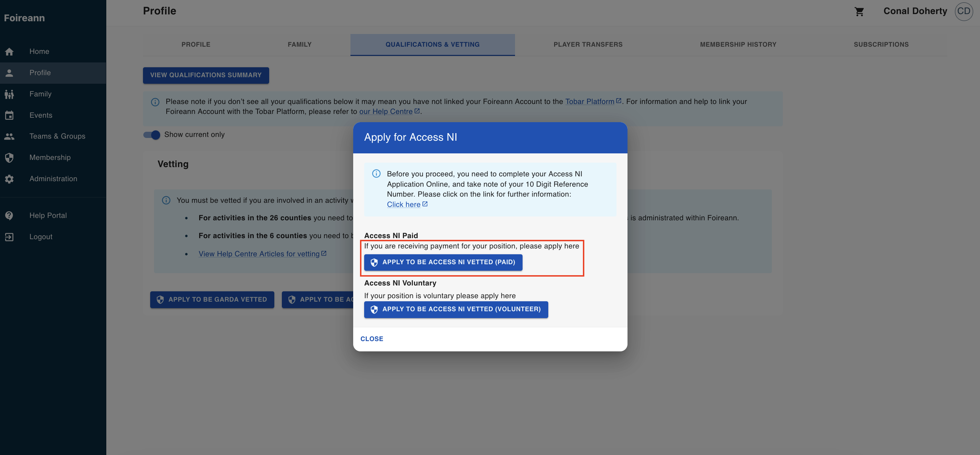The height and width of the screenshot is (455, 980).
Task: Open the Click here link in dialog
Action: (404, 205)
